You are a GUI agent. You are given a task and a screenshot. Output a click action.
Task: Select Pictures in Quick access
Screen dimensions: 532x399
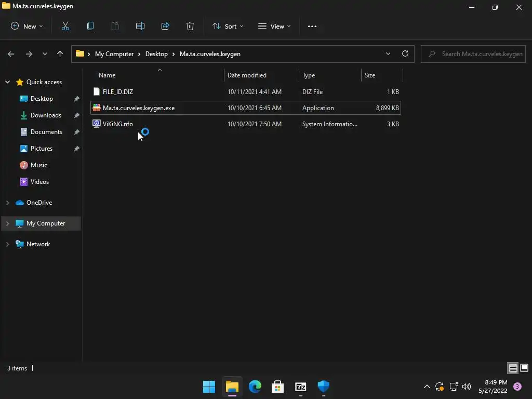pyautogui.click(x=42, y=148)
